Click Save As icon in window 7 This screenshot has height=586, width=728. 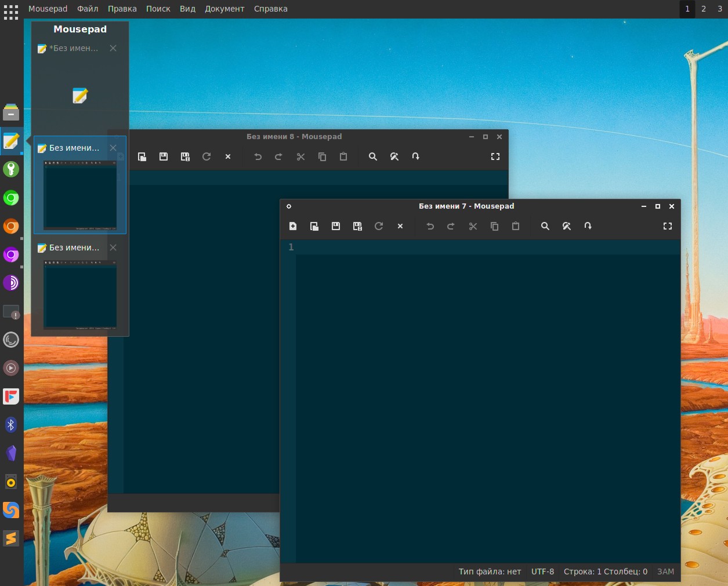(x=357, y=226)
